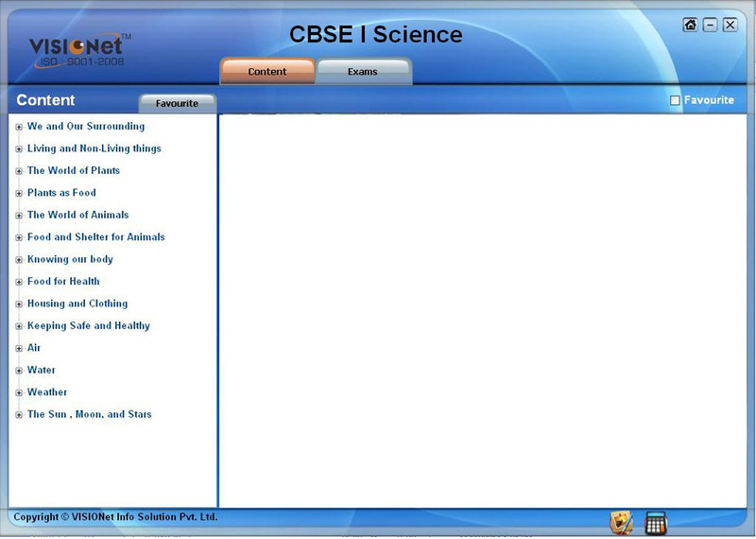Open the paint notes icon
The image size is (756, 539).
[x=621, y=523]
